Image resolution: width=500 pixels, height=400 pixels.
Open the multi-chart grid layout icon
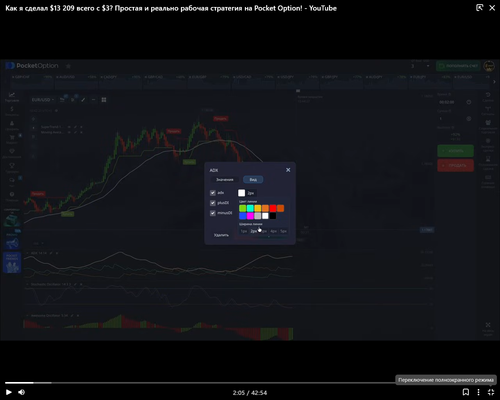tap(104, 100)
